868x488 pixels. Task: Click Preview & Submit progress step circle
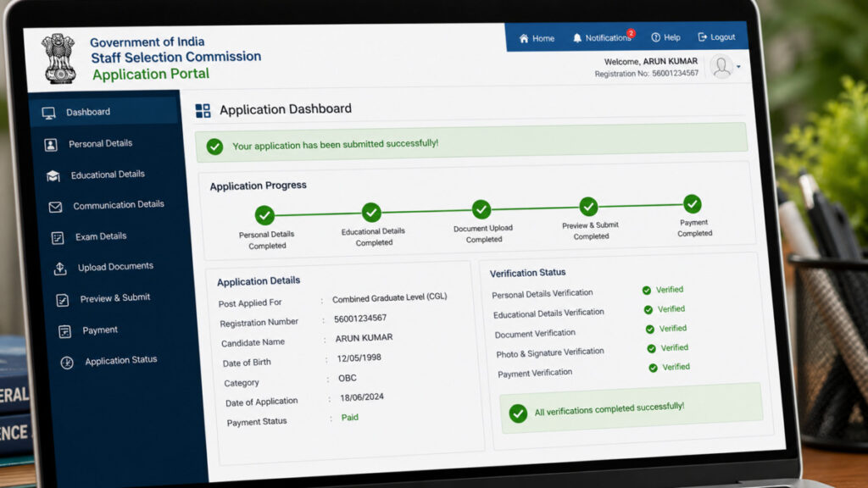coord(588,207)
